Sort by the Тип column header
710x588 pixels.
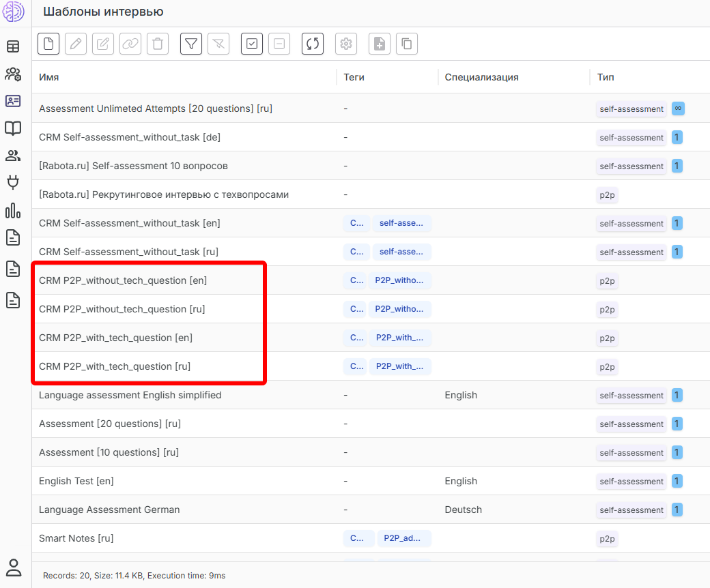tap(606, 77)
